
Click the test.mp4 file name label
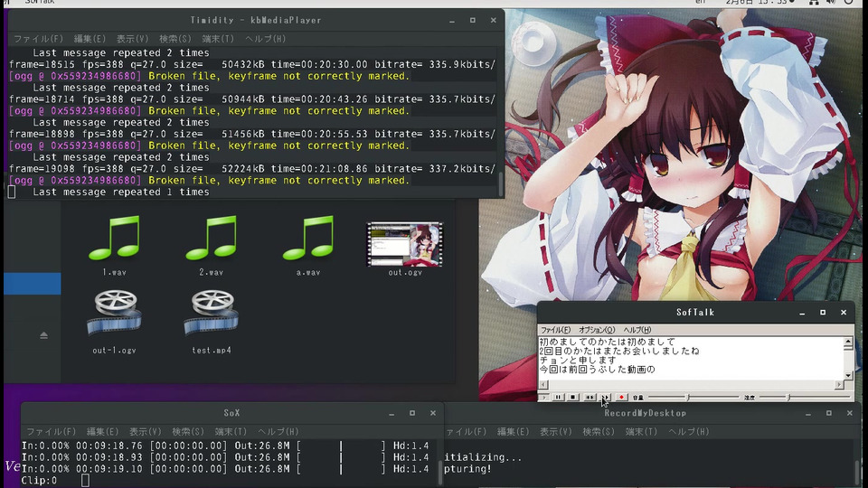(x=212, y=351)
